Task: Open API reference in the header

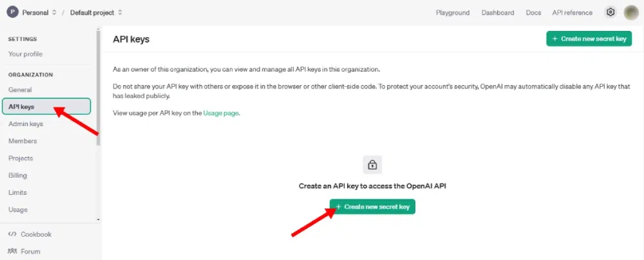Action: coord(573,13)
